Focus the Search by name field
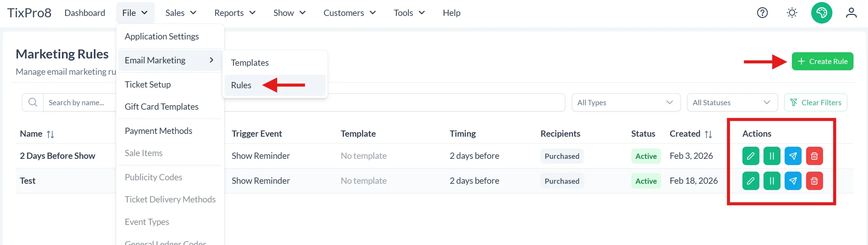868x245 pixels. point(304,102)
